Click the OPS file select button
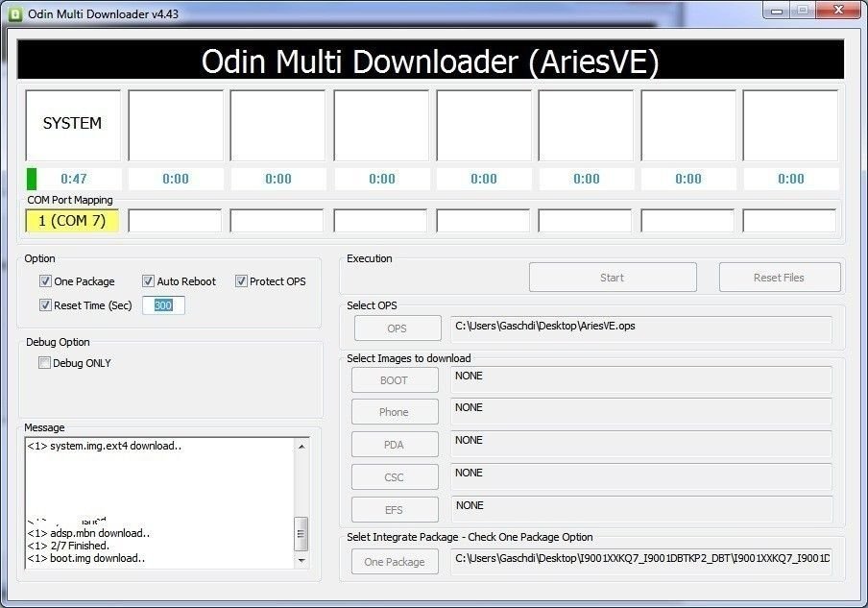Image resolution: width=868 pixels, height=608 pixels. (x=398, y=328)
